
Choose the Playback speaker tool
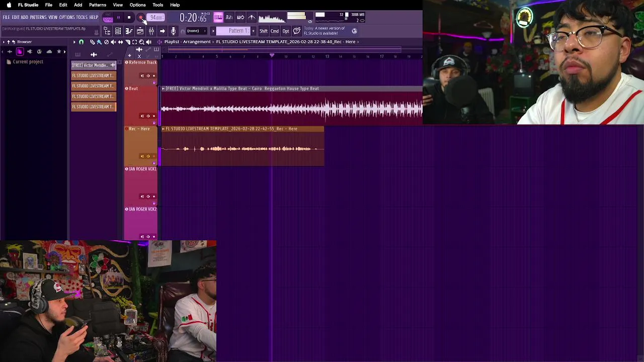pos(149,42)
